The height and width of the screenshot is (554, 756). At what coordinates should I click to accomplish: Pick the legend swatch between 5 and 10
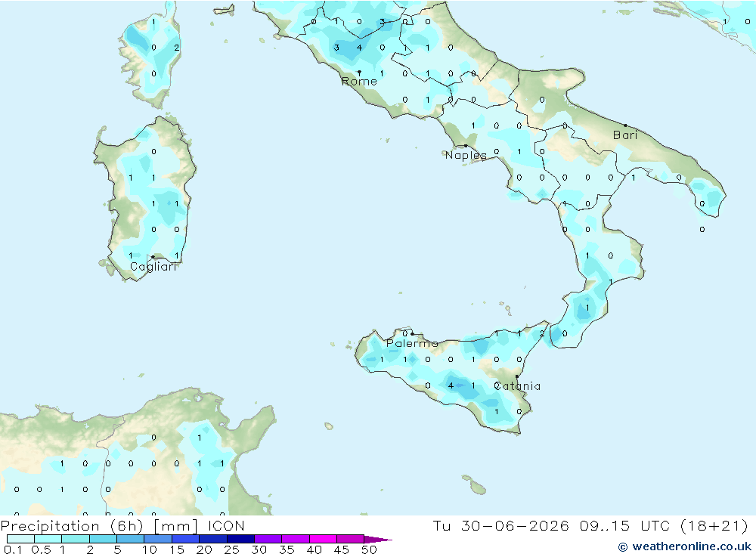131,539
